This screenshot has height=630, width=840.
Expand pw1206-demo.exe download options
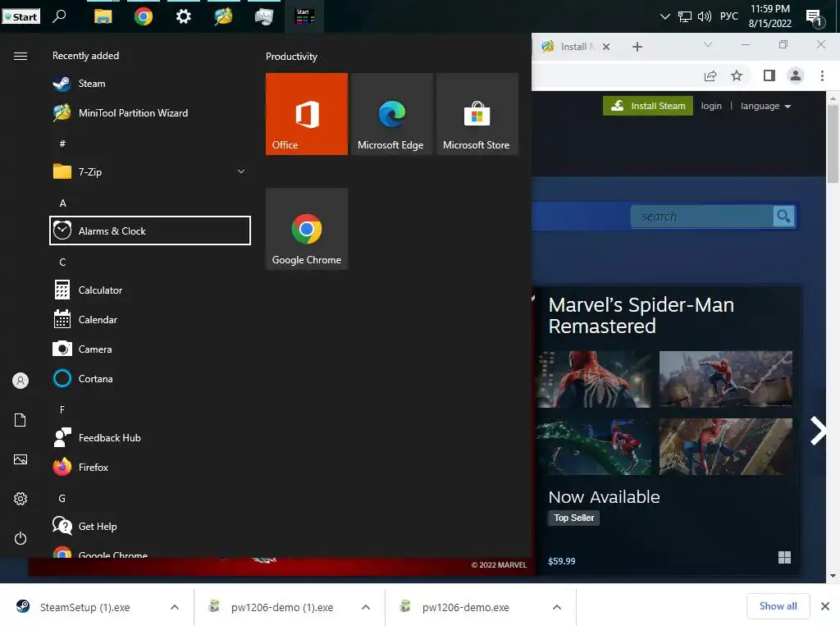[x=557, y=607]
